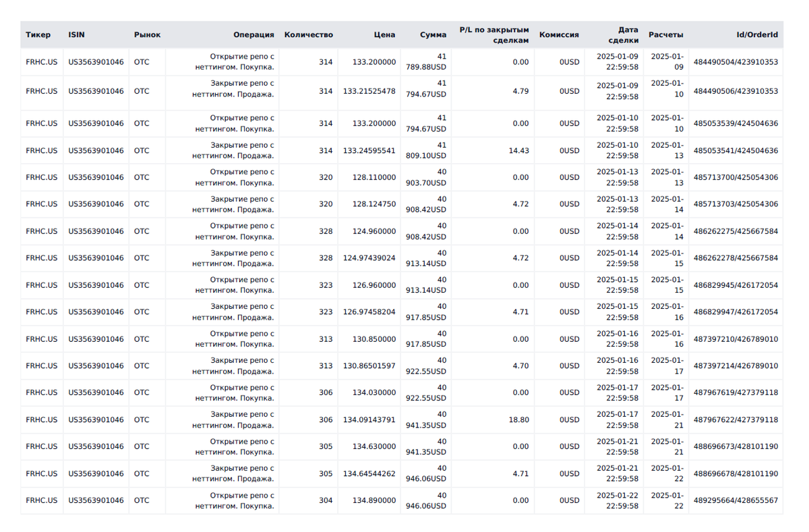Viewport: 809px width, 532px height.
Task: Click price 130.86501597
Action: (x=369, y=366)
